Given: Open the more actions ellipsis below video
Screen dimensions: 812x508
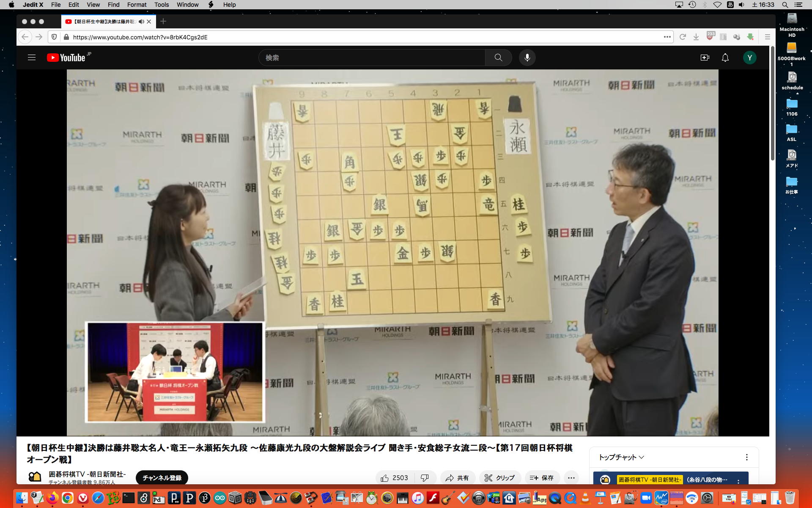Looking at the screenshot, I should pyautogui.click(x=571, y=478).
